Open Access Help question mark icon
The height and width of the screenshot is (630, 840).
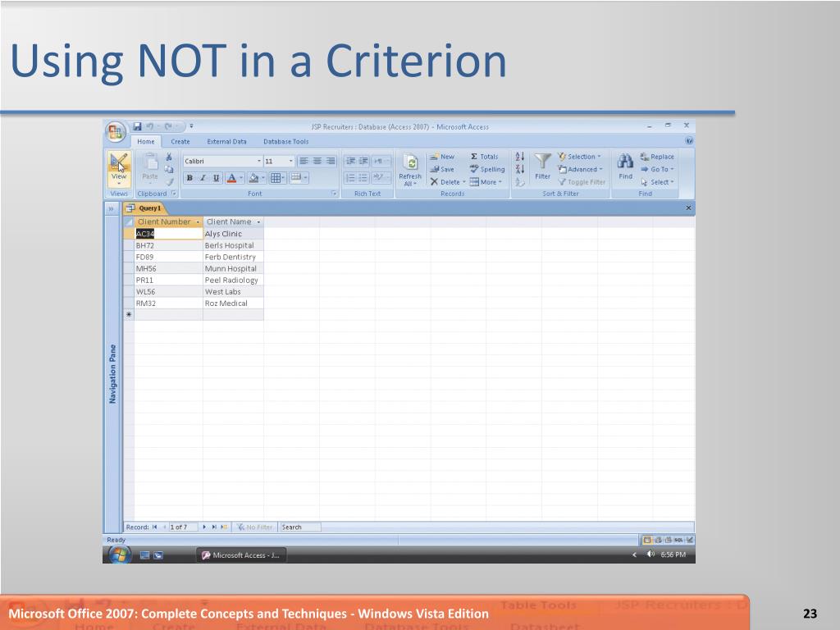pos(689,141)
